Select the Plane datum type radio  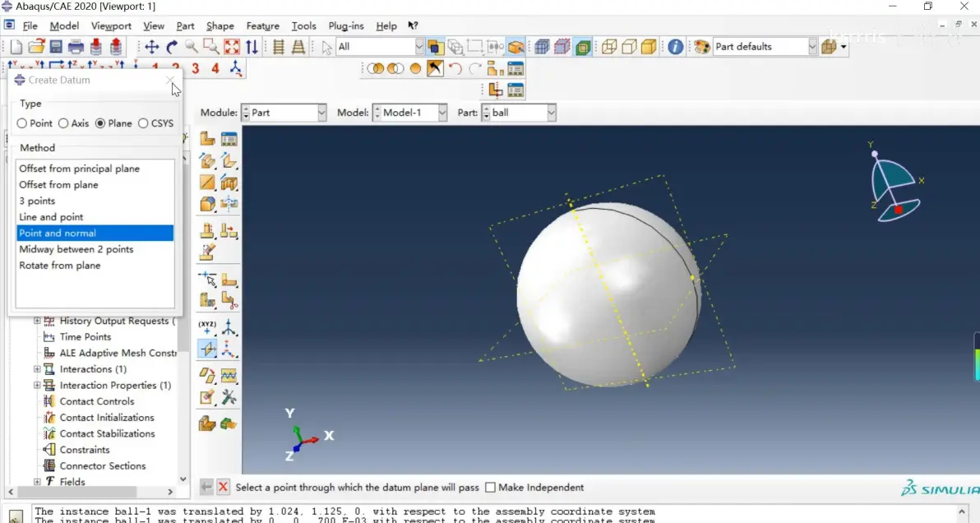[100, 123]
